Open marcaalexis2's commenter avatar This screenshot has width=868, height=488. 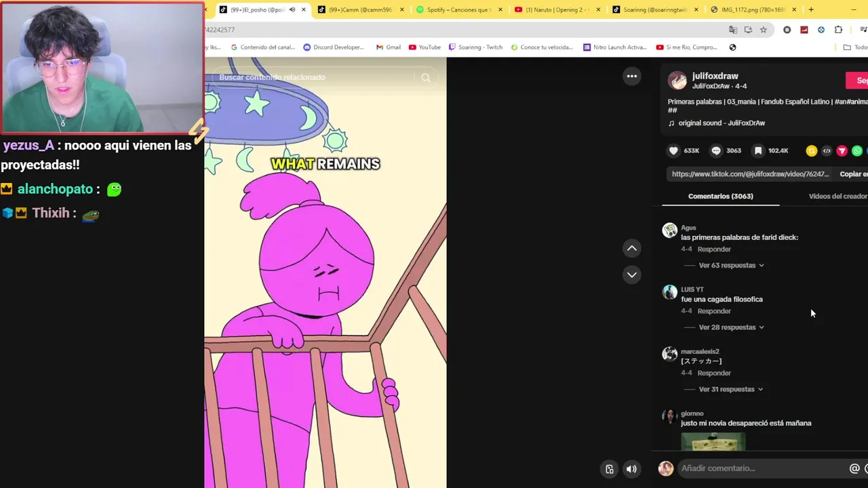coord(670,354)
